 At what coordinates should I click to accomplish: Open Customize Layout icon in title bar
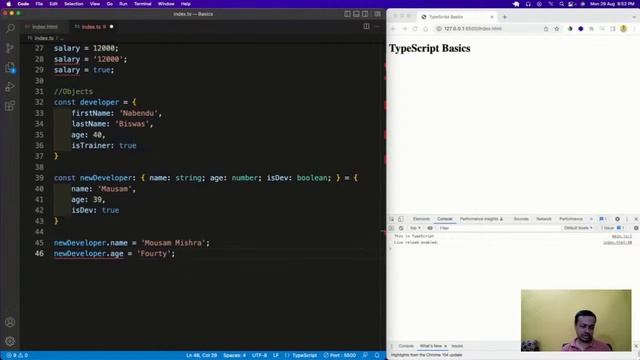[378, 14]
